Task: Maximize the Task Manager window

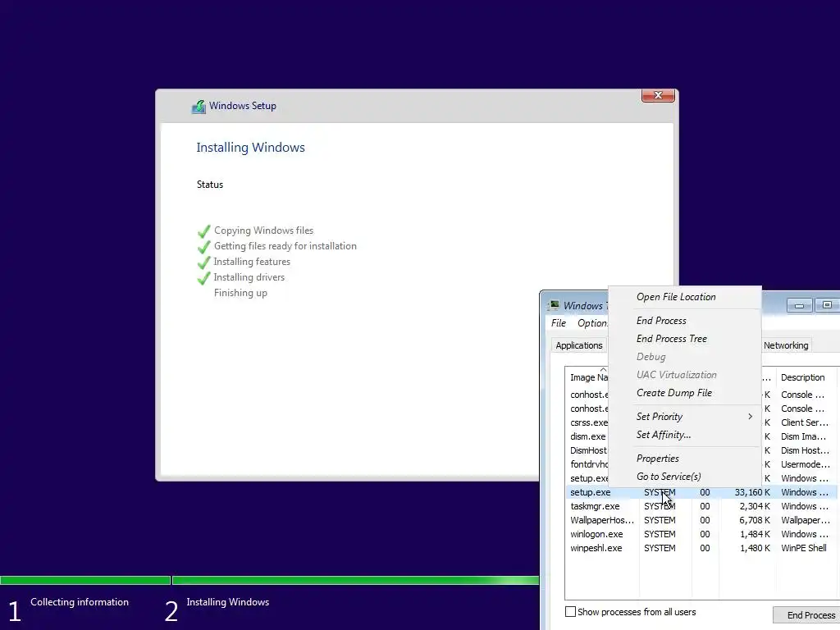Action: pyautogui.click(x=827, y=305)
